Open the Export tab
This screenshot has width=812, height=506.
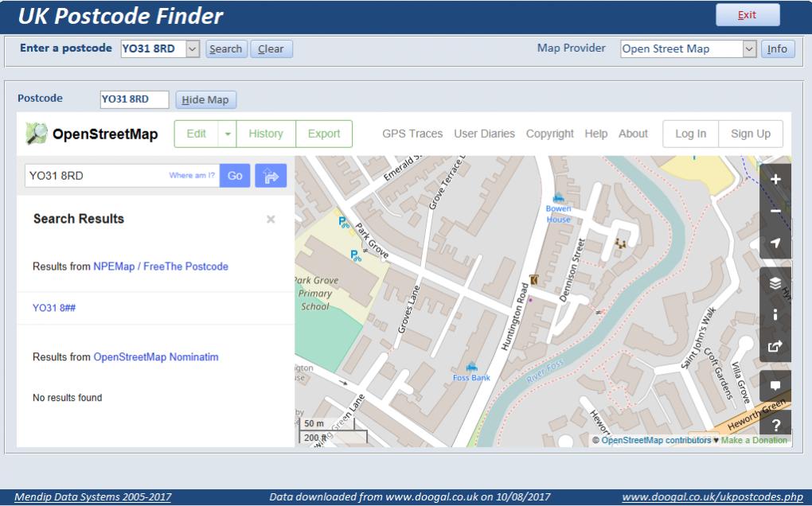[x=324, y=134]
